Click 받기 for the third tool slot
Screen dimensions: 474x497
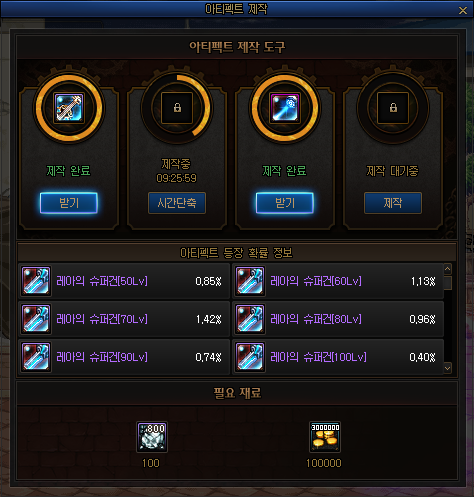pos(285,203)
